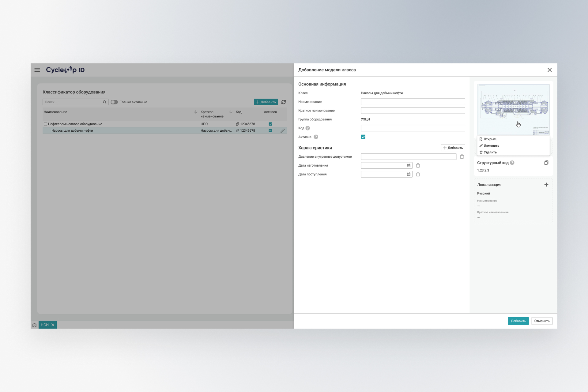Toggle the Только активные switch
The height and width of the screenshot is (392, 588).
(x=114, y=102)
